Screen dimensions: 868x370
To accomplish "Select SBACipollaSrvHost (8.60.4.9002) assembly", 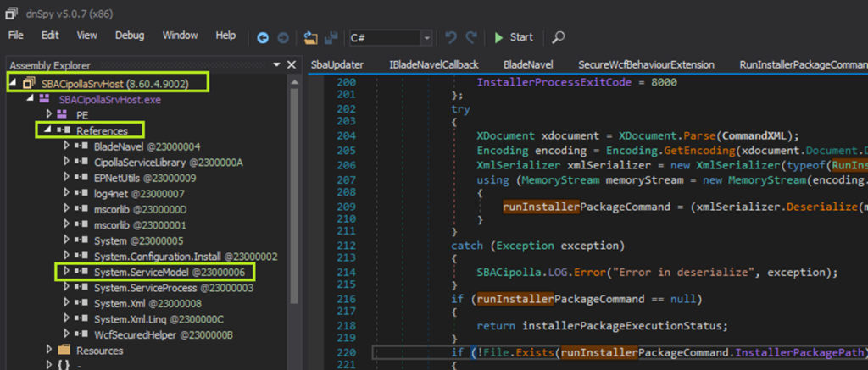I will point(115,84).
